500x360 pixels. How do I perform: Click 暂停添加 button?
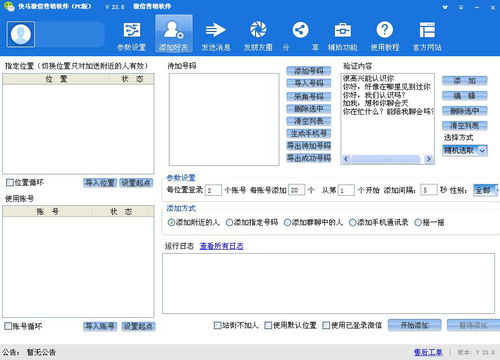tap(474, 325)
